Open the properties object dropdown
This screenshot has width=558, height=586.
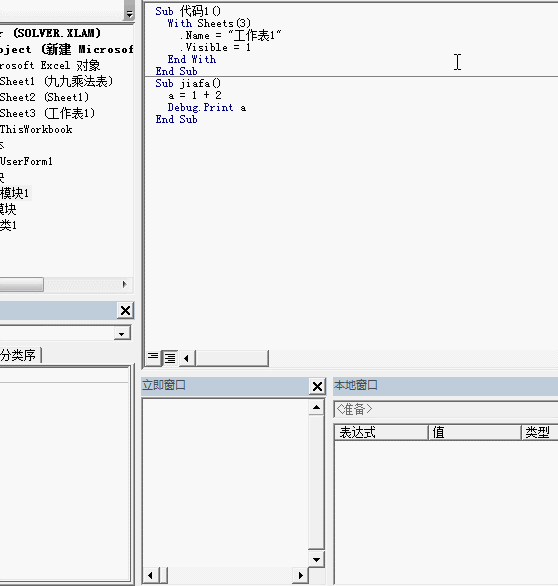pos(122,333)
